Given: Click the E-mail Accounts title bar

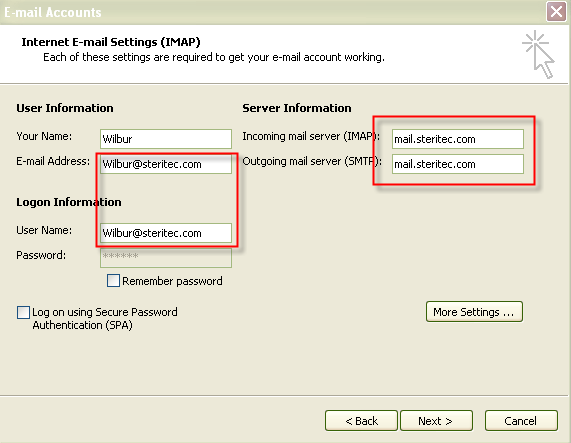Looking at the screenshot, I should [x=273, y=12].
